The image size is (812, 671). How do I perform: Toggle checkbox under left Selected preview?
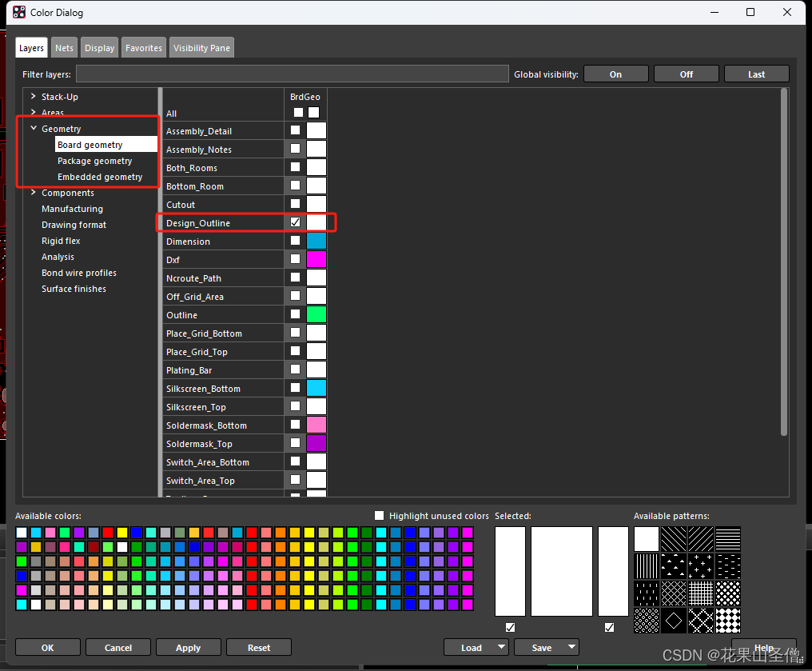click(510, 627)
